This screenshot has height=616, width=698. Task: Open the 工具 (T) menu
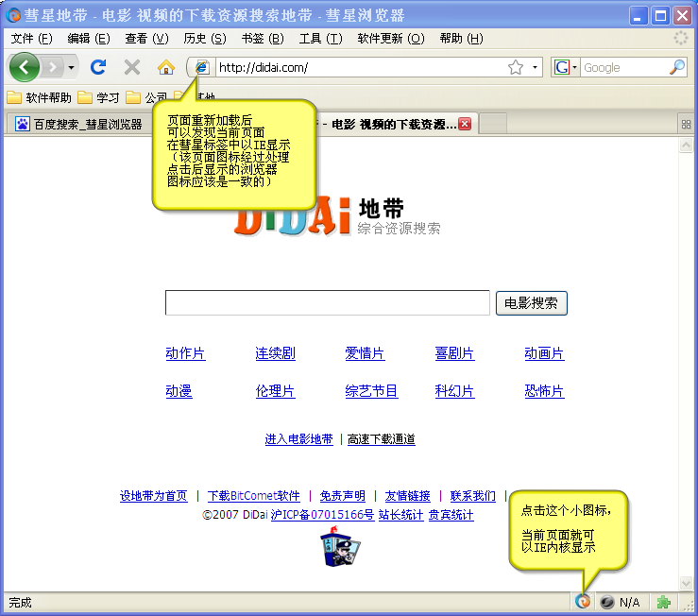pos(320,39)
